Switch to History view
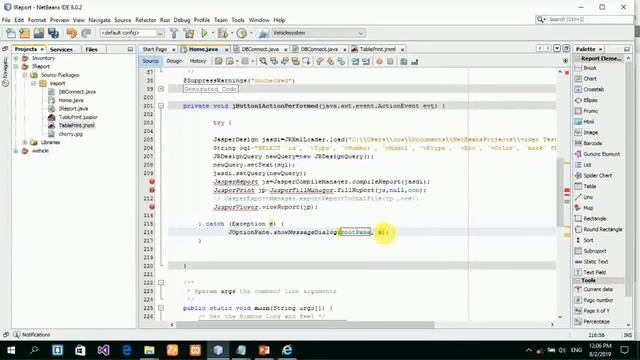 [198, 61]
